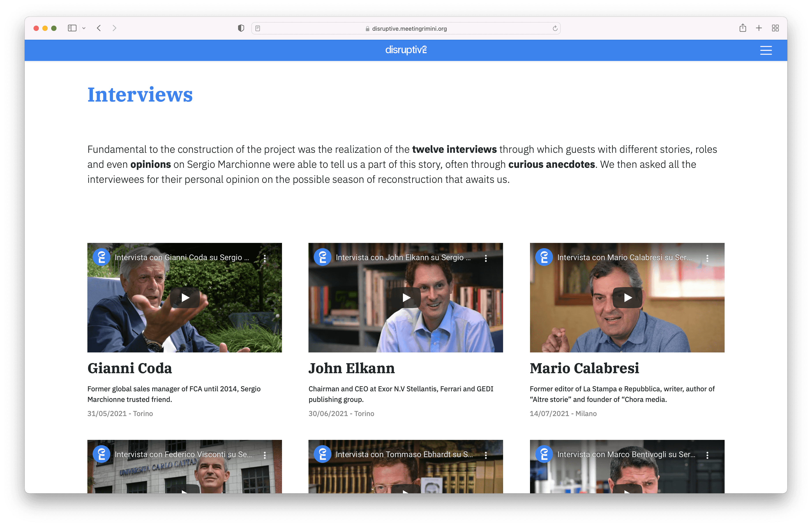Click the privacy shield icon

point(241,28)
